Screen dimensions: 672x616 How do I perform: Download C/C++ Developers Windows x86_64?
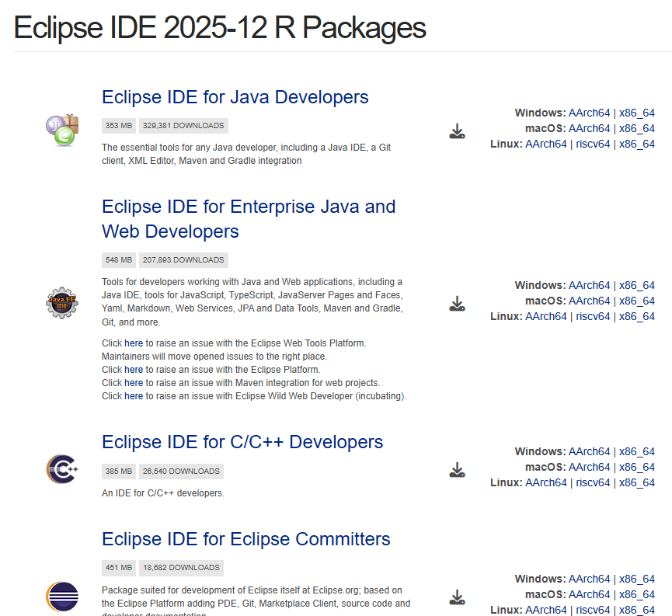pyautogui.click(x=637, y=451)
